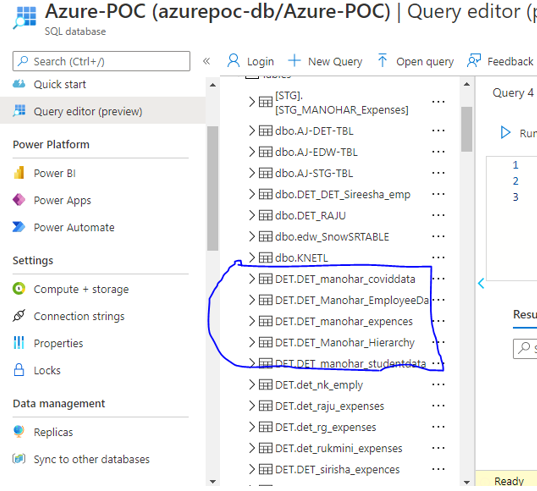Screen dimensions: 537x491
Task: Click Sync to other databases icon
Action: point(19,458)
